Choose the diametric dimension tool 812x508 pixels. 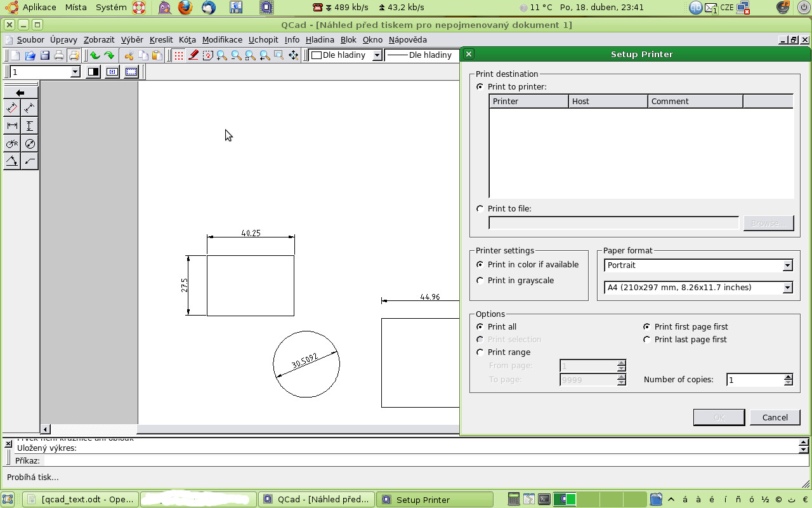click(x=29, y=144)
